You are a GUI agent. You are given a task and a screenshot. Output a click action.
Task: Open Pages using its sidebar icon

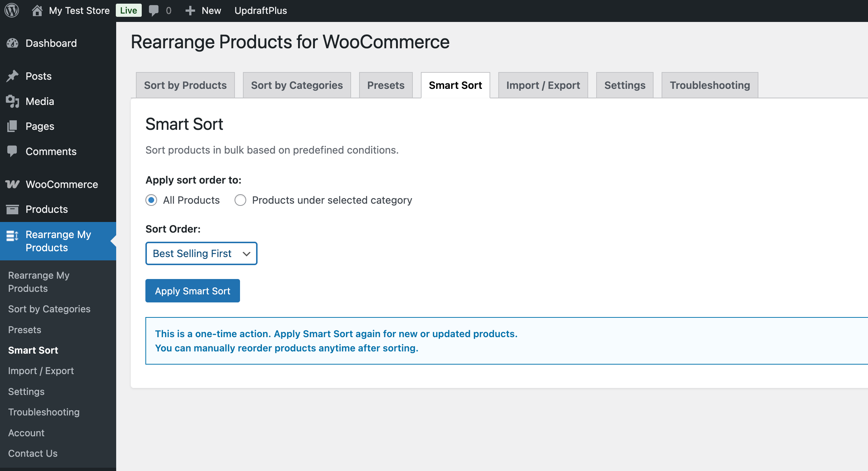(12, 126)
